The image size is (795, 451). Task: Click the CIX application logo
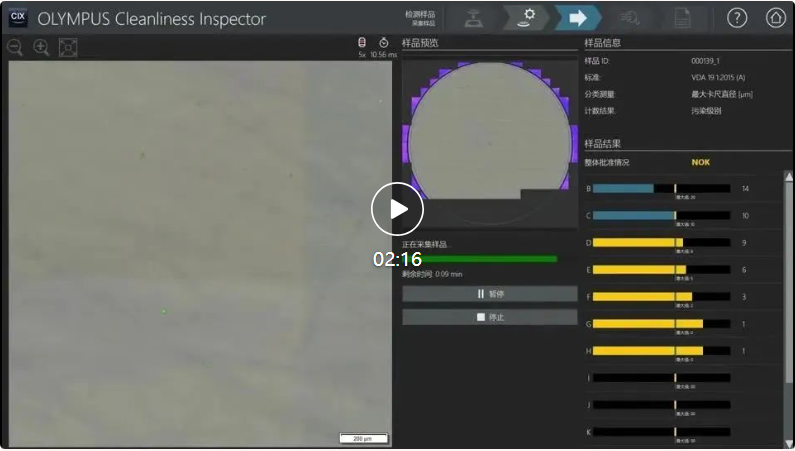coord(18,18)
